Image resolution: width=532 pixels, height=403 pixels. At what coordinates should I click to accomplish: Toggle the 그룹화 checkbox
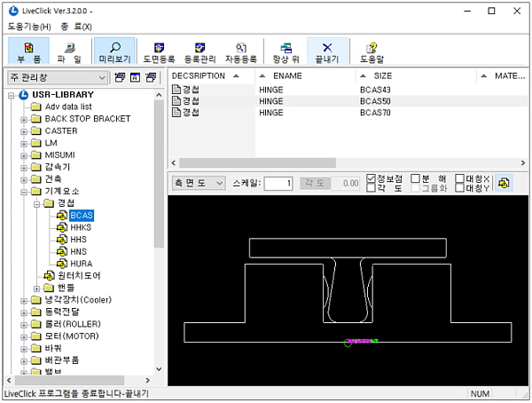[415, 188]
